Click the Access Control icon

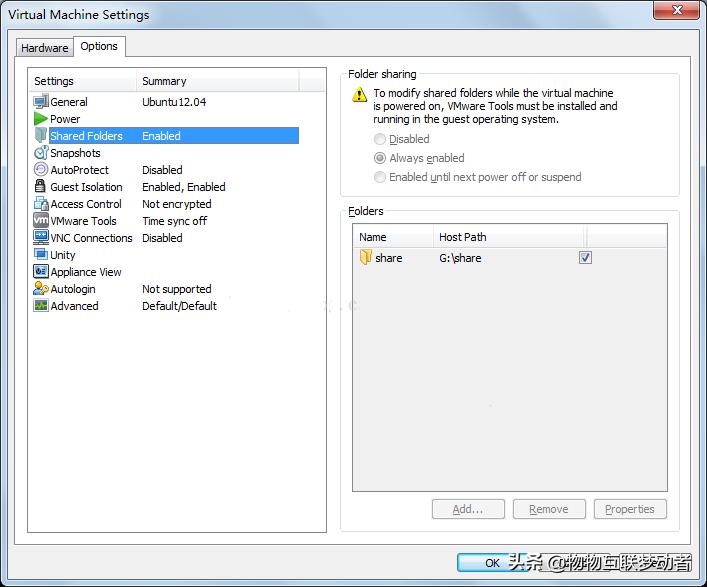tap(41, 203)
